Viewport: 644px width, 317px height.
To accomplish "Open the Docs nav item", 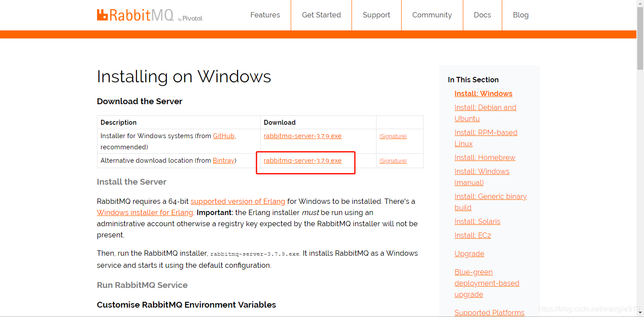I will coord(482,15).
